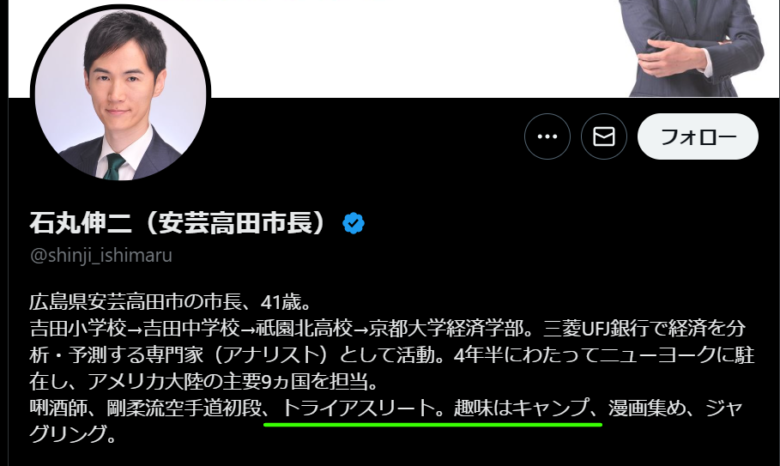
Task: Click the @shinji_ishimaru handle
Action: coord(101,255)
